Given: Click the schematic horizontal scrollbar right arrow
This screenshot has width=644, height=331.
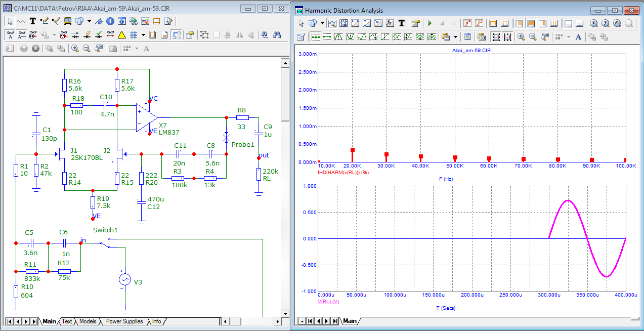Looking at the screenshot, I should [277, 321].
